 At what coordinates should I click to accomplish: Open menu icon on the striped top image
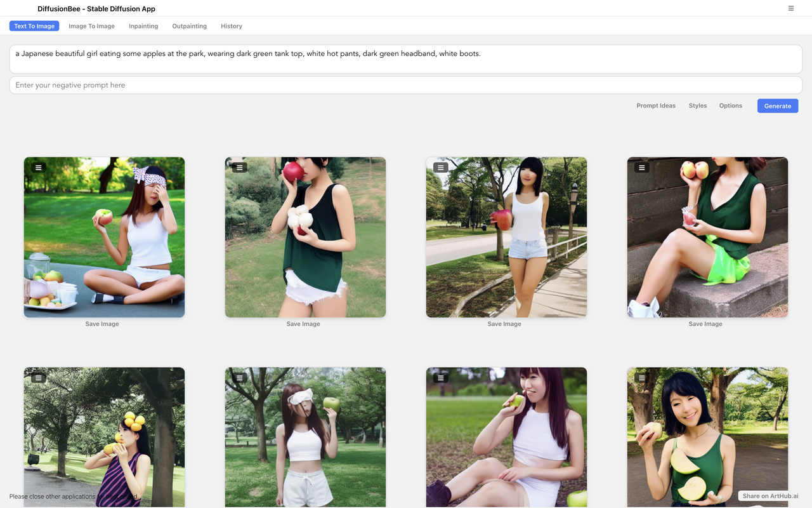(39, 378)
